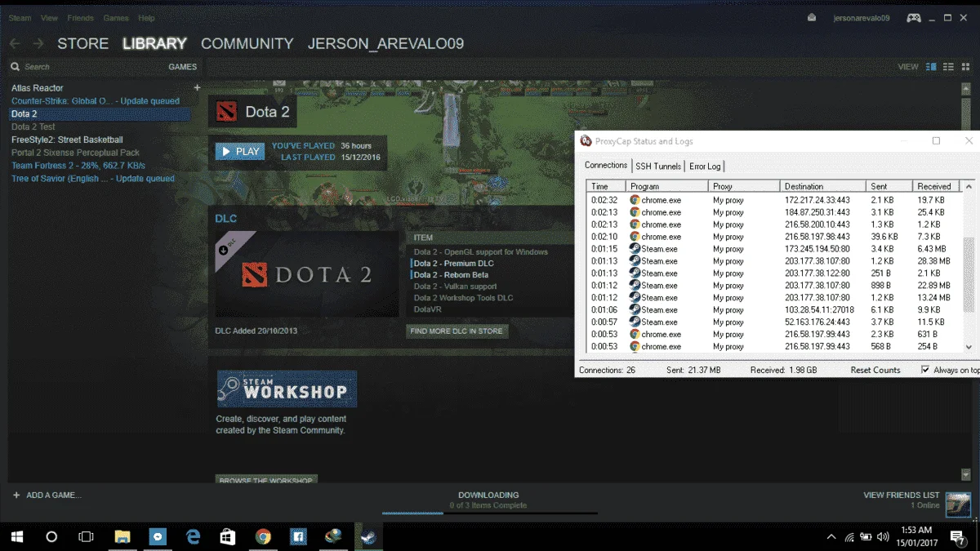Open VIEW FRIENDS LIST
The image size is (980, 551).
tap(901, 495)
